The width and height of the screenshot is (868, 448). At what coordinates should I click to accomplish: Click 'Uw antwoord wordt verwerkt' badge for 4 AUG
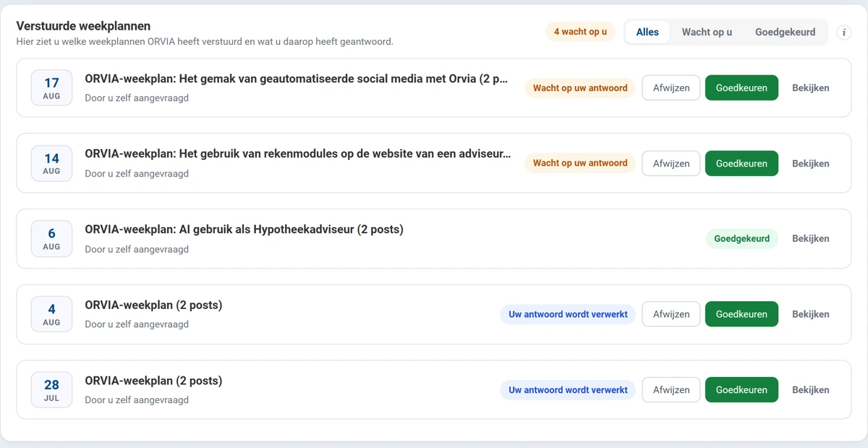(568, 314)
